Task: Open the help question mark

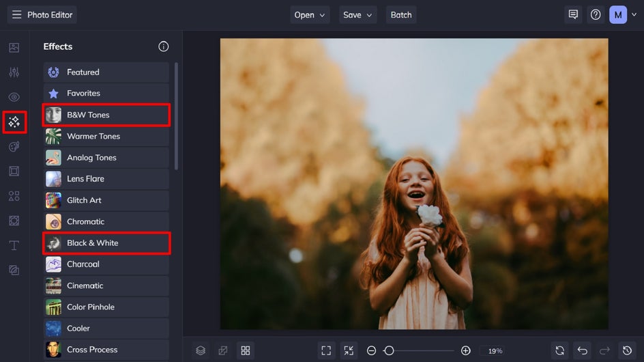Action: [x=596, y=15]
